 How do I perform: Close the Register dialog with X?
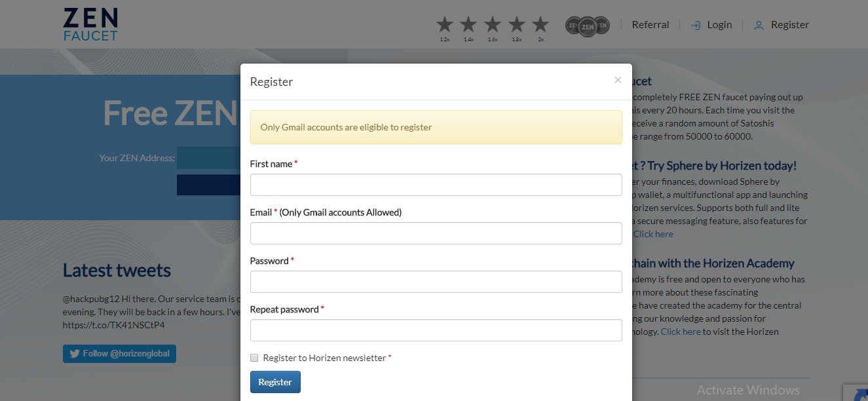tap(618, 80)
